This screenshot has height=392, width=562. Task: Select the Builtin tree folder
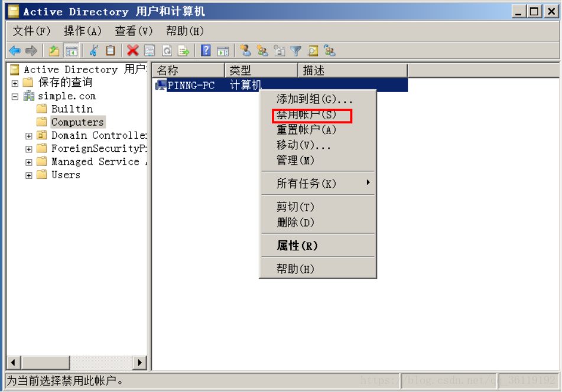click(72, 109)
